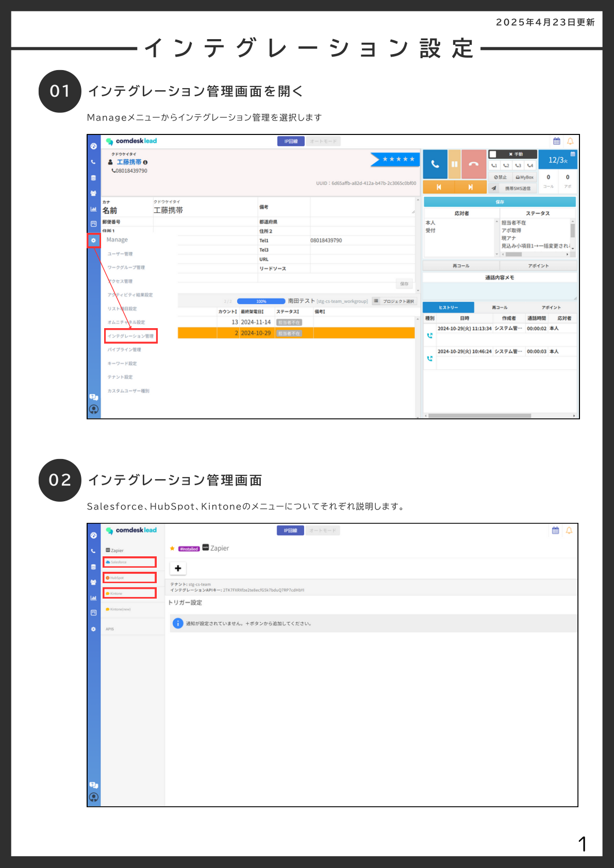This screenshot has width=614, height=868.
Task: Click the Manage gear icon in step 01 sidebar
Action: (93, 240)
